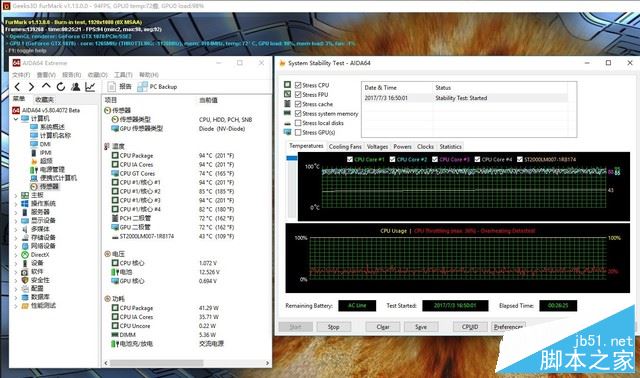
Task: Click the DirectX icon in the tree
Action: tap(25, 254)
